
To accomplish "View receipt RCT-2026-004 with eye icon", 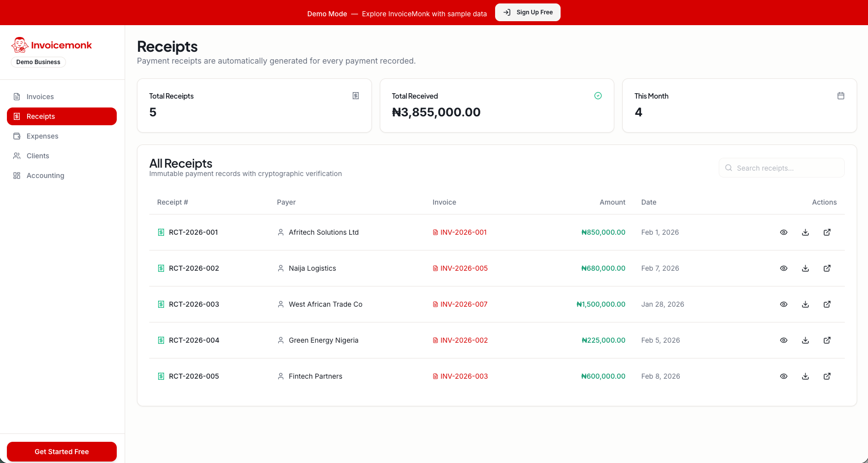I will 784,340.
